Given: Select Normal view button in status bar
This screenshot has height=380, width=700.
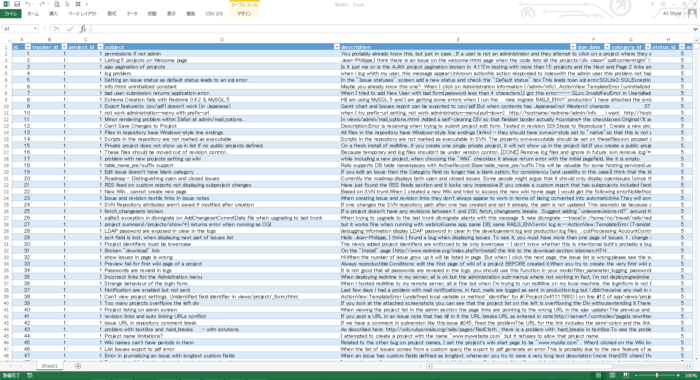Looking at the screenshot, I should [x=598, y=376].
